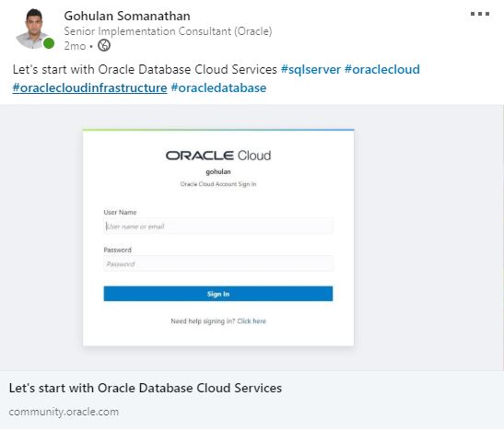Click the 'Oracle Cloud Account Sign In' subtitle text
504x431 pixels.
point(218,184)
